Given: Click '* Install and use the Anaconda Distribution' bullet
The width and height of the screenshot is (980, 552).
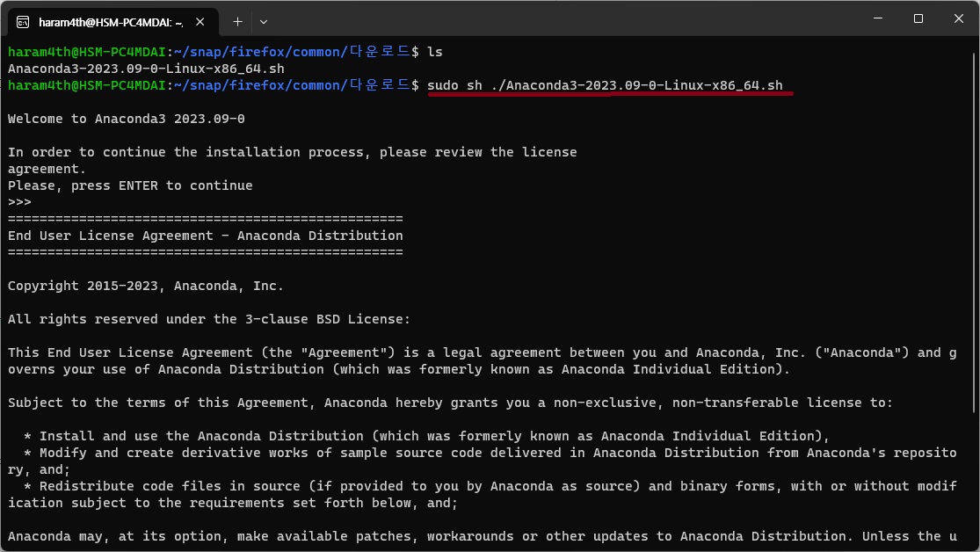Looking at the screenshot, I should tap(426, 436).
